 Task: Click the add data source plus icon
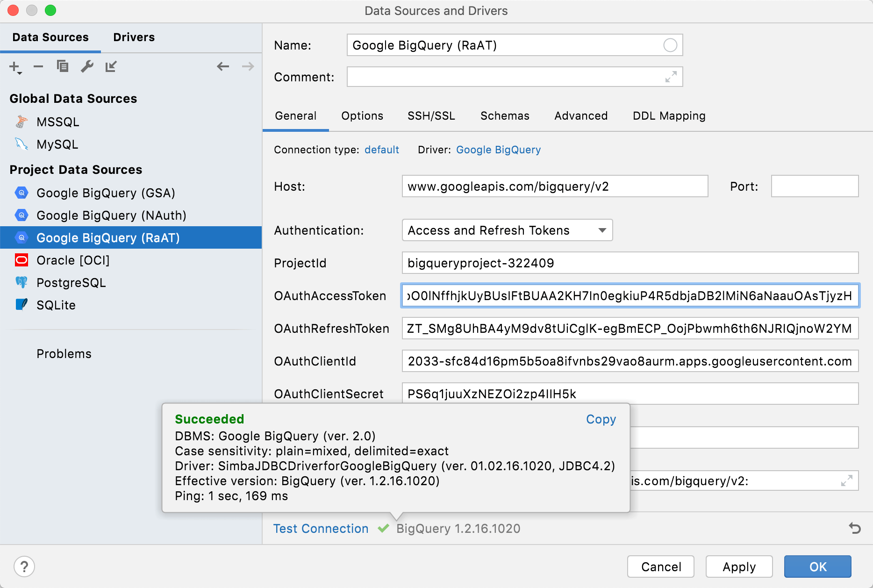point(15,67)
